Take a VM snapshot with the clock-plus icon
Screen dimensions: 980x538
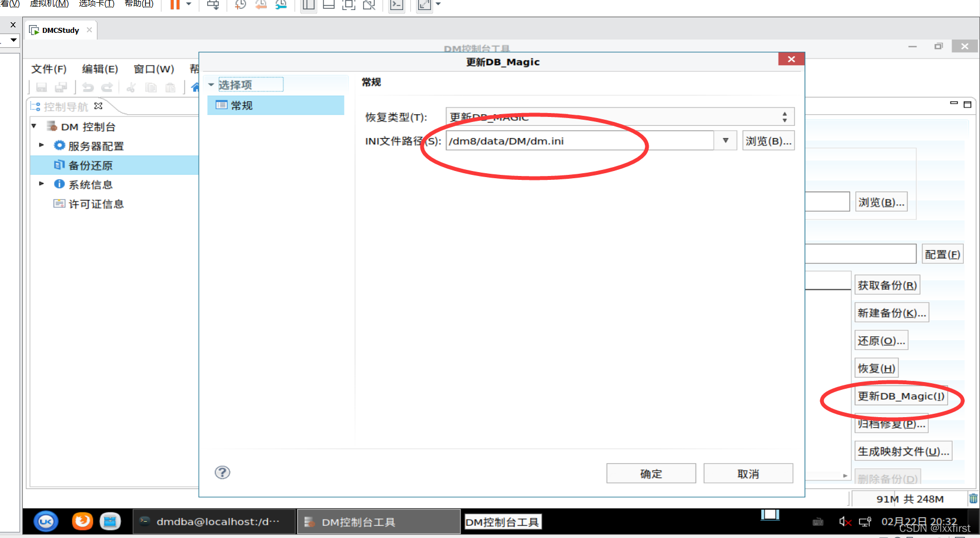[x=240, y=5]
